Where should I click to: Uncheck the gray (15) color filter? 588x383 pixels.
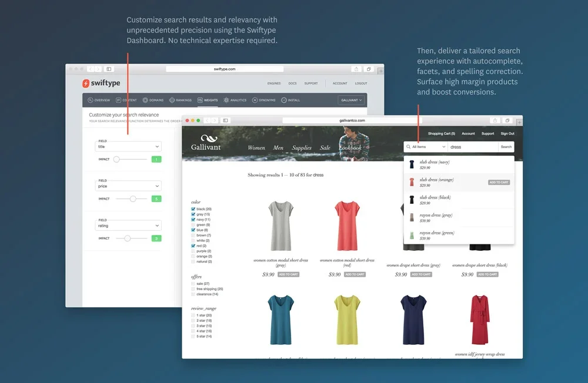click(x=193, y=214)
